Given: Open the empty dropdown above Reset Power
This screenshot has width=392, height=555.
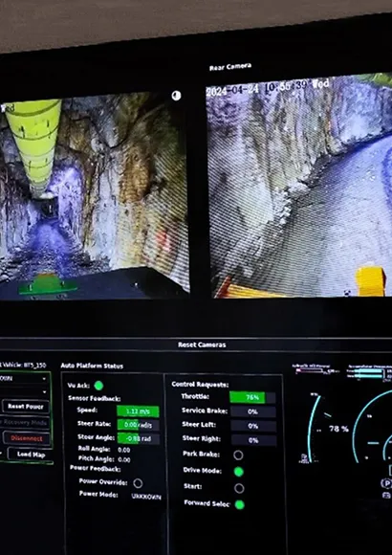Looking at the screenshot, I should (24, 392).
